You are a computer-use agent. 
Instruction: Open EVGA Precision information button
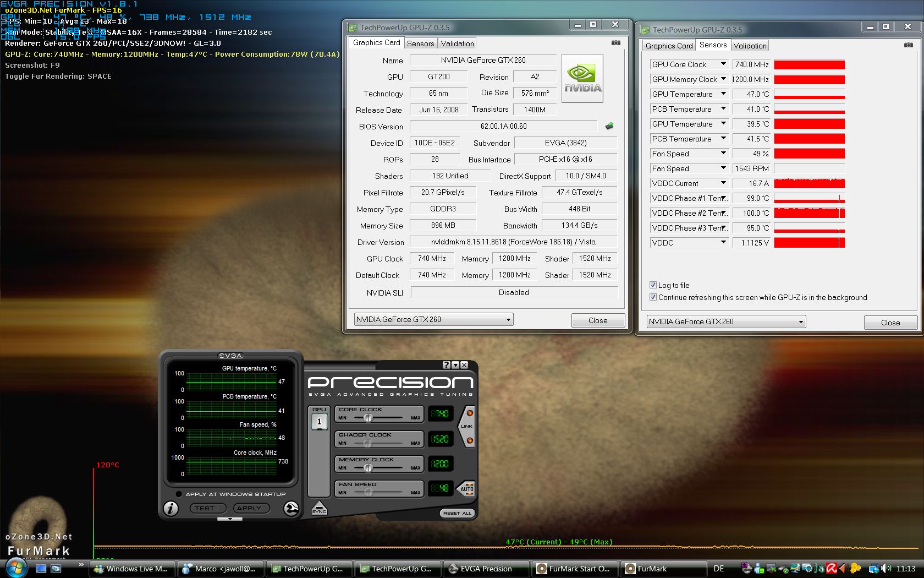coord(171,509)
